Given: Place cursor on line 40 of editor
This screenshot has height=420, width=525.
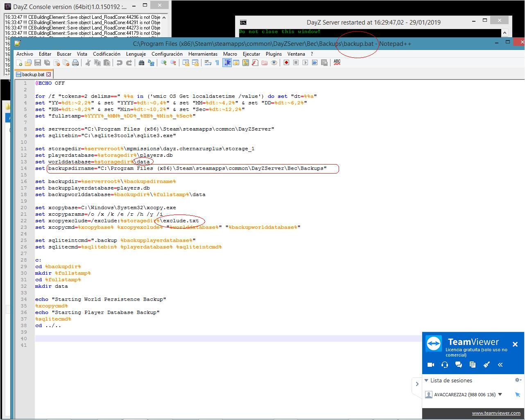Looking at the screenshot, I should (x=229, y=339).
